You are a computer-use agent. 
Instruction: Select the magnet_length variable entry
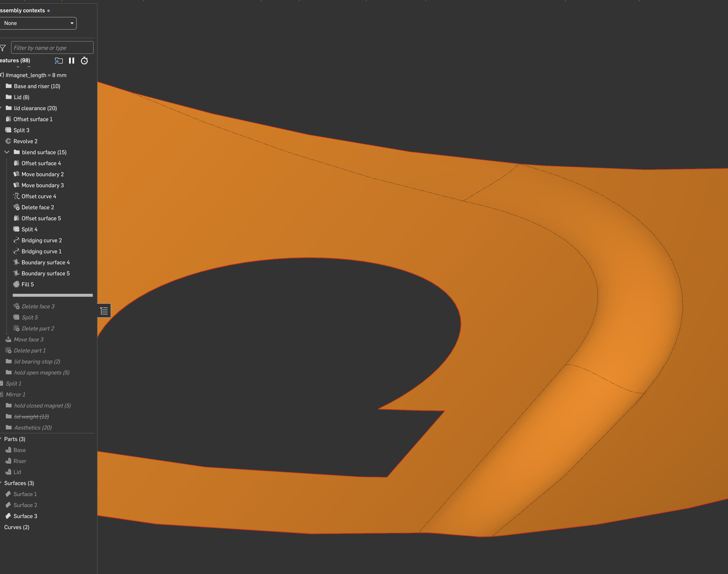click(36, 75)
